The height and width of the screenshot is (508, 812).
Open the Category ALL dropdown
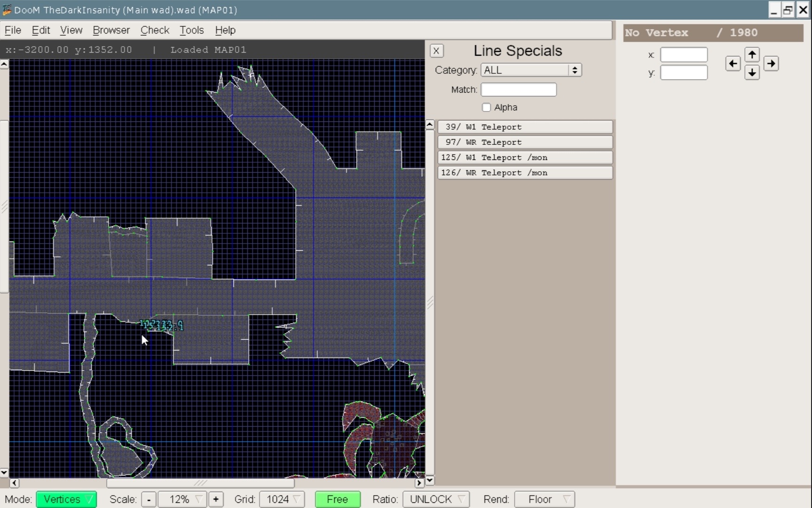[531, 70]
